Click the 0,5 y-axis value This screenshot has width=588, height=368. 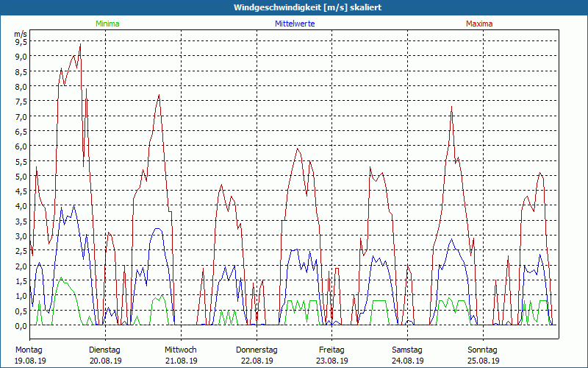click(x=21, y=311)
